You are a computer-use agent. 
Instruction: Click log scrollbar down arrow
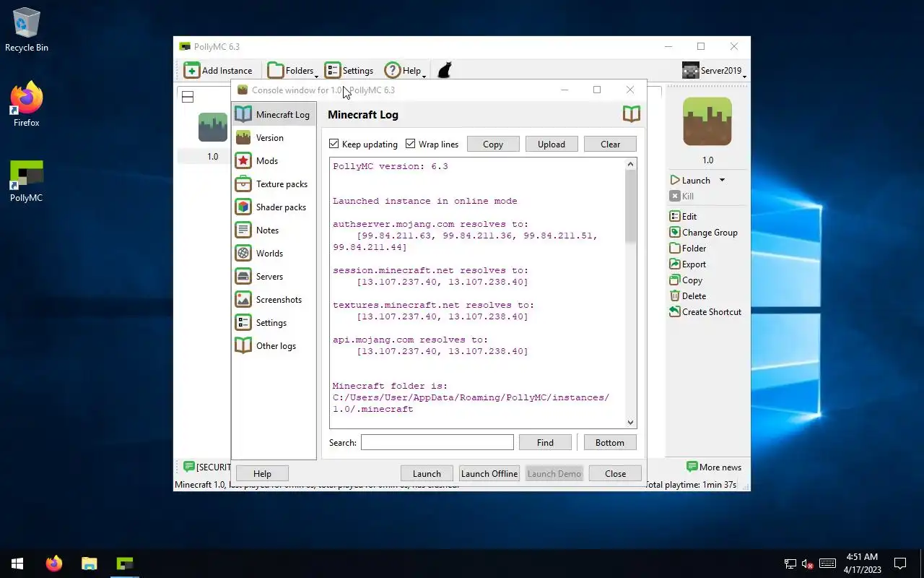[630, 423]
